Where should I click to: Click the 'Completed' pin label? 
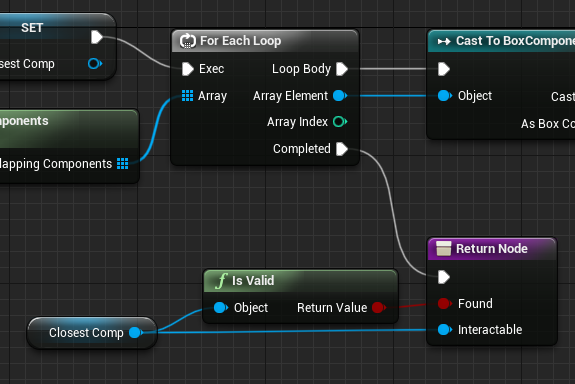302,149
